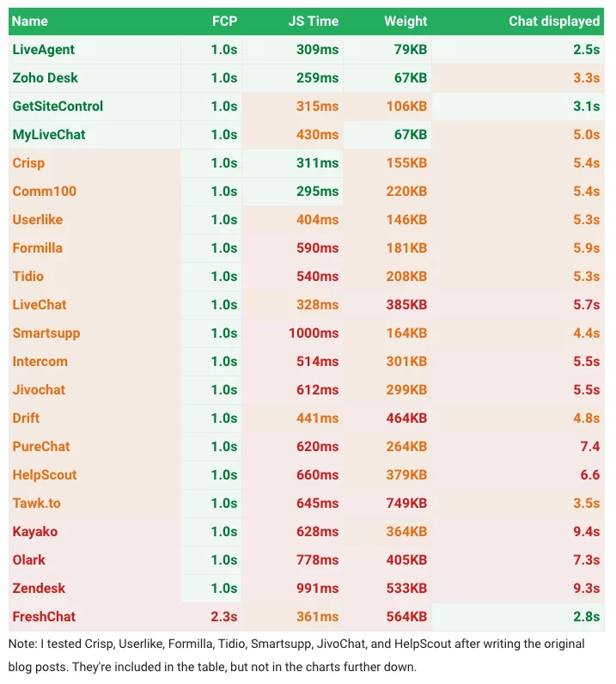Click FreshChat's 2.3s FCP value
This screenshot has width=616, height=684.
tap(224, 617)
